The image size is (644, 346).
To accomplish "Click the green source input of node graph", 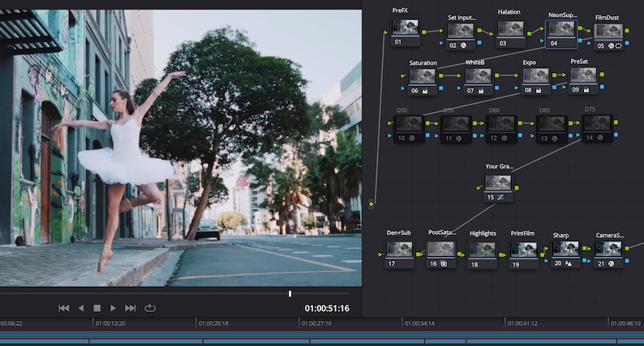I will pyautogui.click(x=371, y=204).
